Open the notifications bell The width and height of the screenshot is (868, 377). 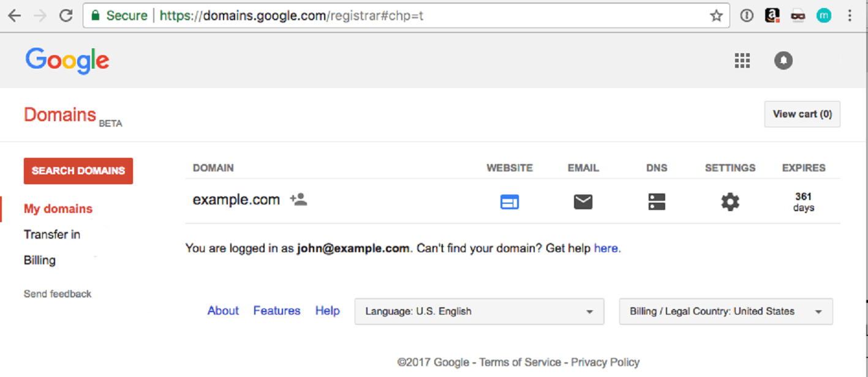coord(783,60)
